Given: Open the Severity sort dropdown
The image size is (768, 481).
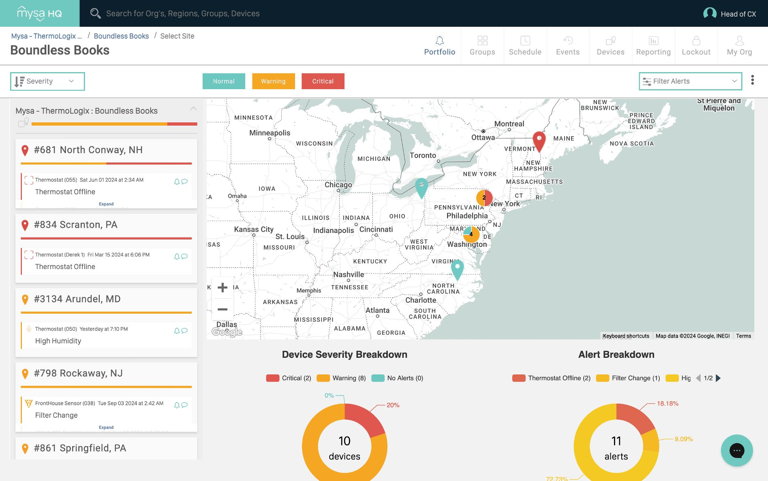Looking at the screenshot, I should 48,81.
